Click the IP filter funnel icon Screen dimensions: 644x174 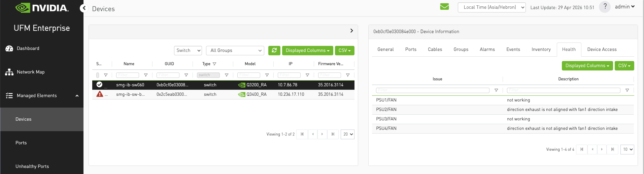307,75
